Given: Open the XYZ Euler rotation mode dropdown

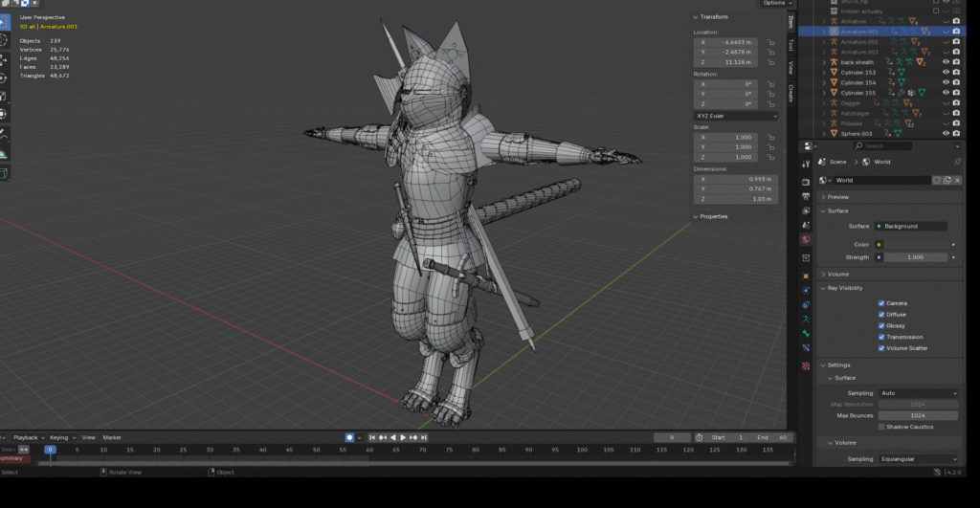Looking at the screenshot, I should (736, 116).
